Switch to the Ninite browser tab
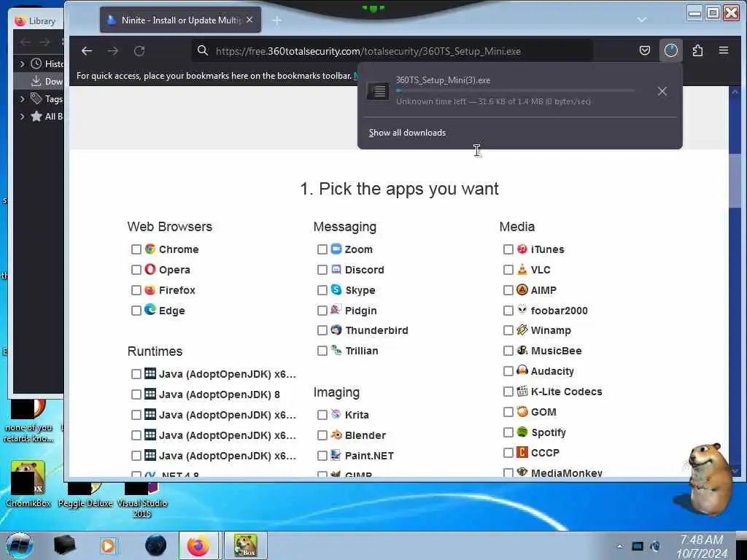Viewport: 747px width, 560px height. point(180,20)
